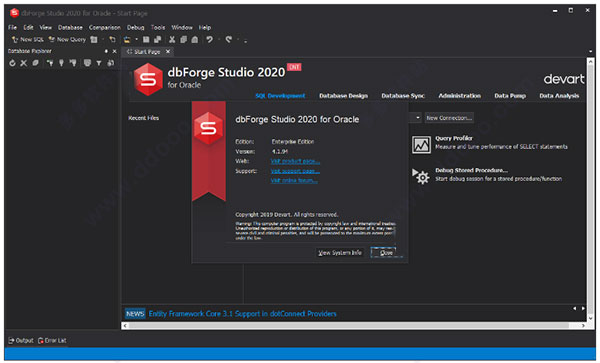Open the Database menu
The width and height of the screenshot is (600, 363).
[70, 28]
